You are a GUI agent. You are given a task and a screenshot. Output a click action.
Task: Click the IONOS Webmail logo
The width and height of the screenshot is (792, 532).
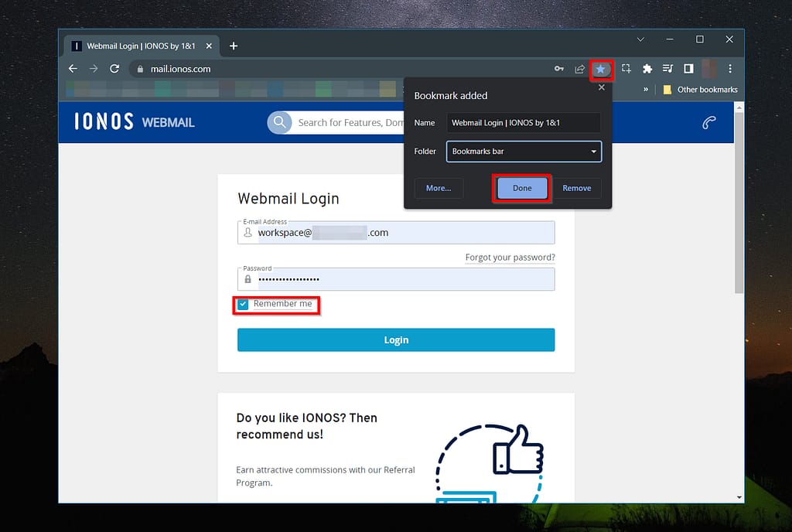pyautogui.click(x=135, y=121)
